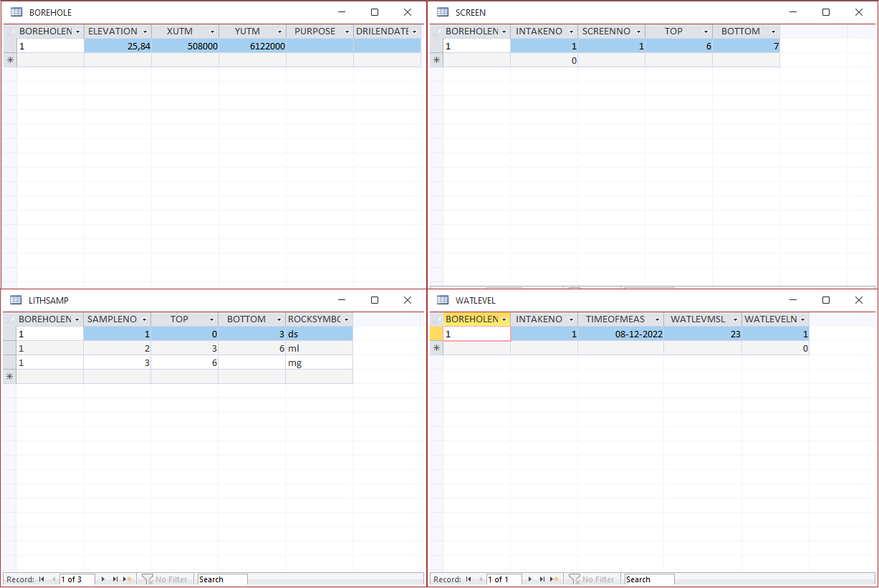Image resolution: width=879 pixels, height=588 pixels.
Task: Click No Filter indicator in LITHSAMP window
Action: tap(165, 579)
